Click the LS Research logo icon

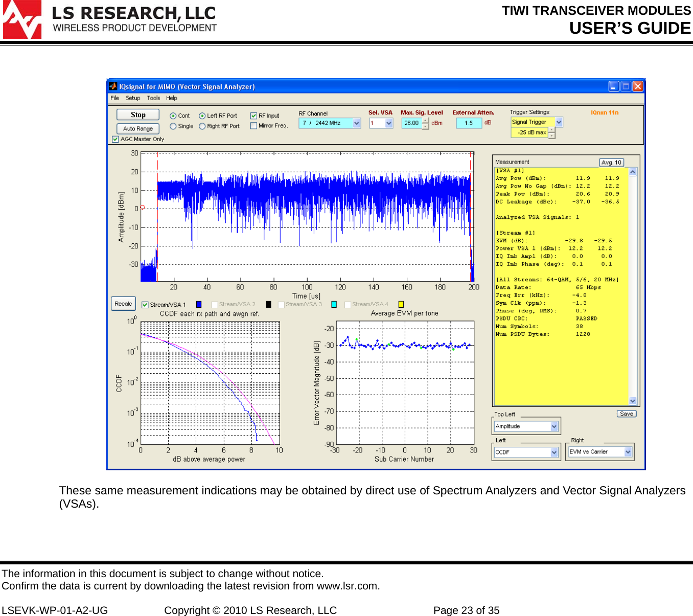(22, 20)
